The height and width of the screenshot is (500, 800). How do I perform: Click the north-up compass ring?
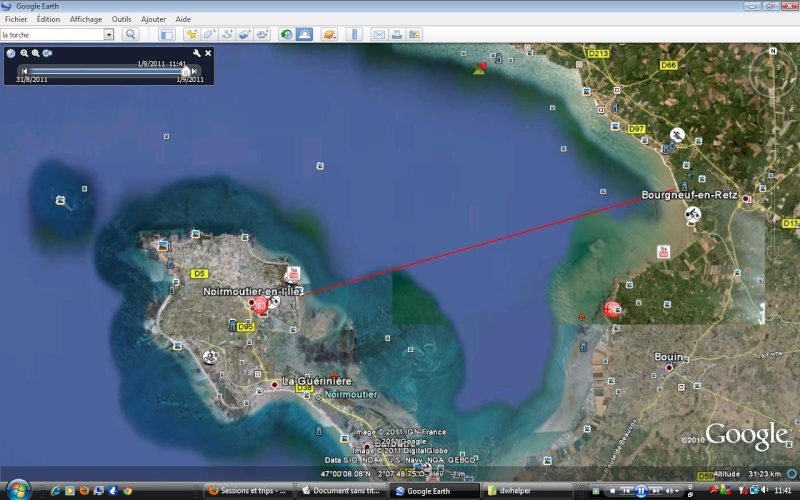tap(773, 74)
